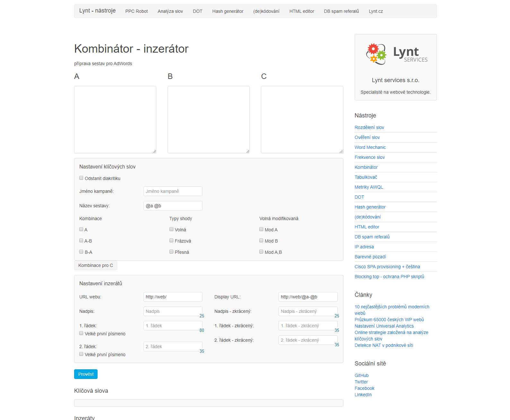Click the Nadpis - zkrácený input field
The height and width of the screenshot is (420, 510).
coord(308,311)
